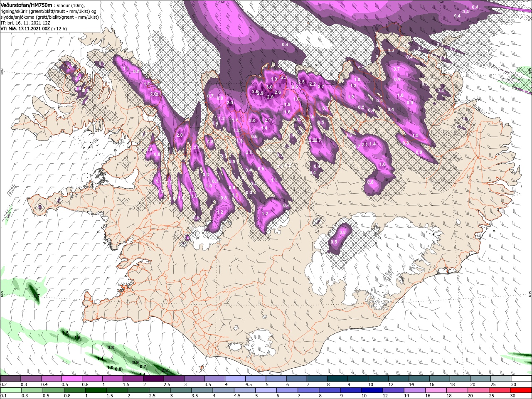The width and height of the screenshot is (532, 399).
Task: Click the '3.0' snowfall value on the map
Action: (x=269, y=87)
